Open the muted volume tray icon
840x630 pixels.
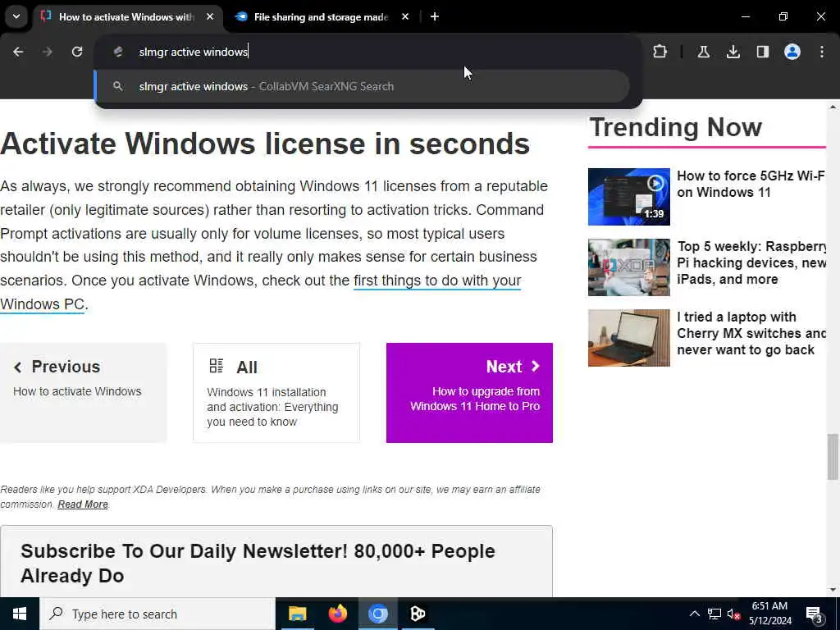[x=733, y=614]
